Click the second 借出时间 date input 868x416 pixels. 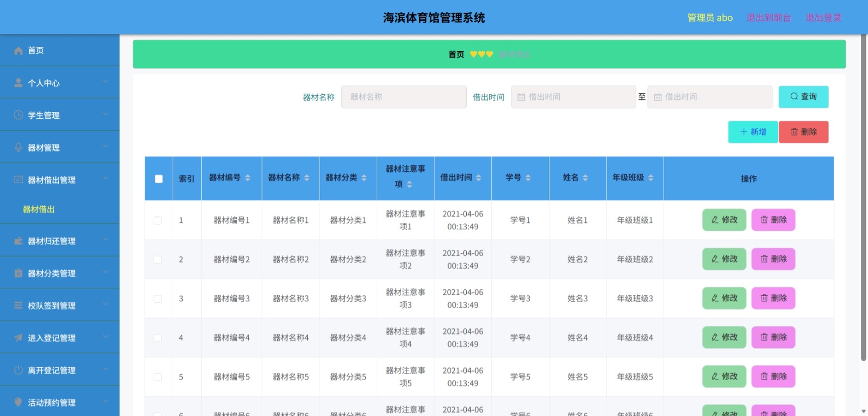pyautogui.click(x=709, y=97)
